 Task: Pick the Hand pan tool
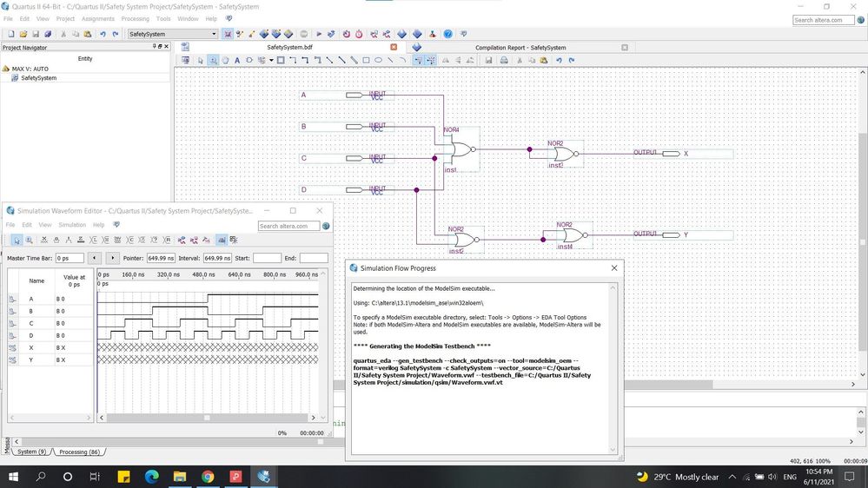coord(225,61)
